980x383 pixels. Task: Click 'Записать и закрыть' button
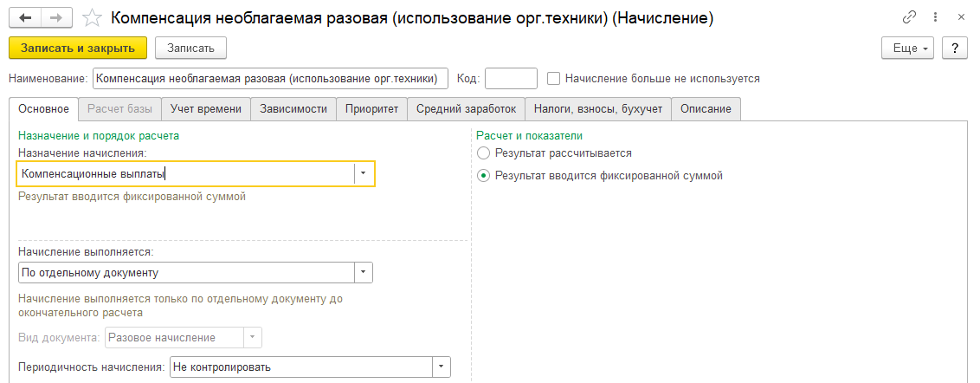[x=78, y=49]
